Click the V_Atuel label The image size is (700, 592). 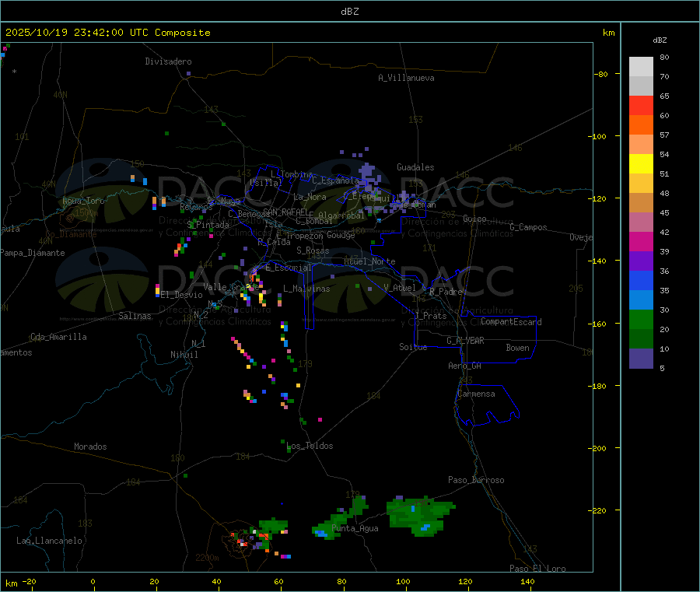pyautogui.click(x=400, y=288)
